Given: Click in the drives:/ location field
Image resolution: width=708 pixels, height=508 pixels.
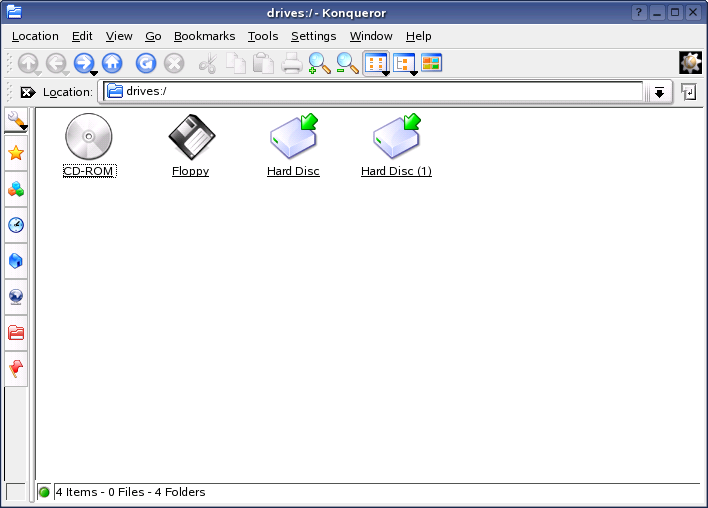Looking at the screenshot, I should coord(373,92).
